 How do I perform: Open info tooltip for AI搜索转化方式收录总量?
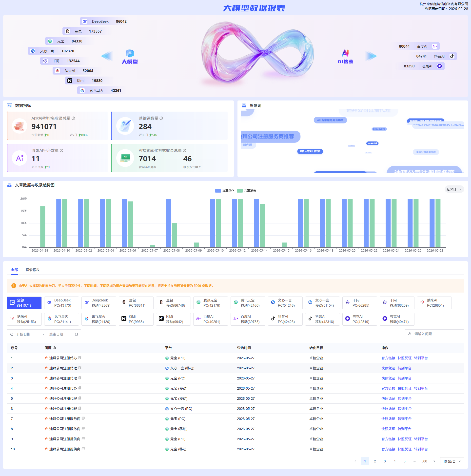tap(184, 150)
